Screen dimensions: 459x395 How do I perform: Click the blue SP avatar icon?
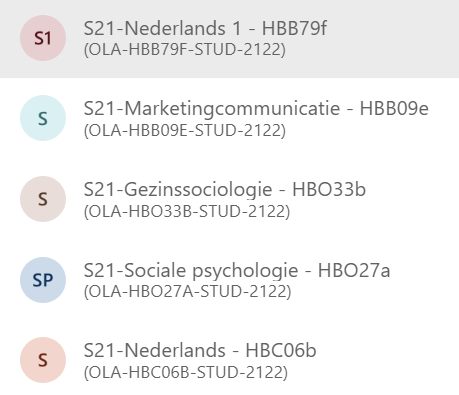43,280
